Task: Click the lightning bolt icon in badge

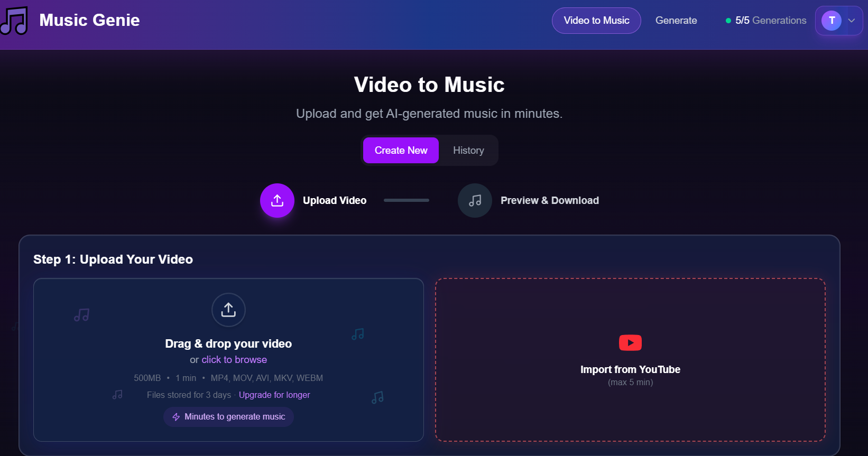Action: click(x=176, y=417)
